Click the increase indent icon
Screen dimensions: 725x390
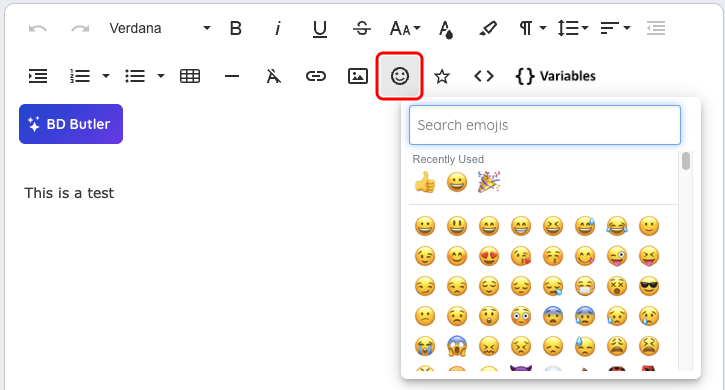coord(38,76)
